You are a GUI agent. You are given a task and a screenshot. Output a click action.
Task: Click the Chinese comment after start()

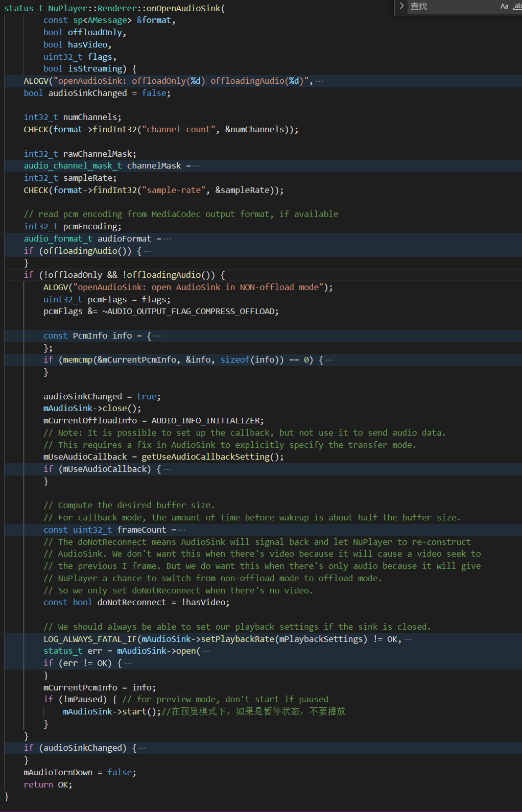click(254, 712)
